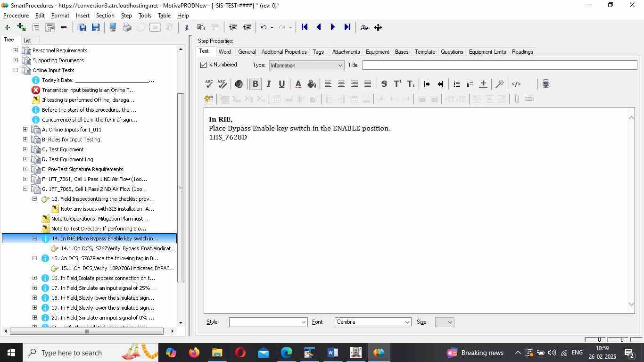Justify text alignment icon
Screen dimensions: 644x362
(367, 84)
